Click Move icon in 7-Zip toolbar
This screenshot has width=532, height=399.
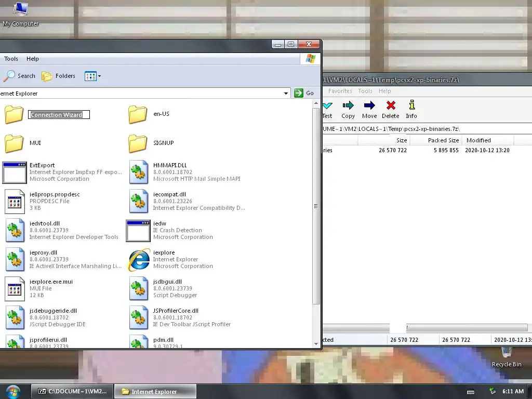tap(369, 105)
